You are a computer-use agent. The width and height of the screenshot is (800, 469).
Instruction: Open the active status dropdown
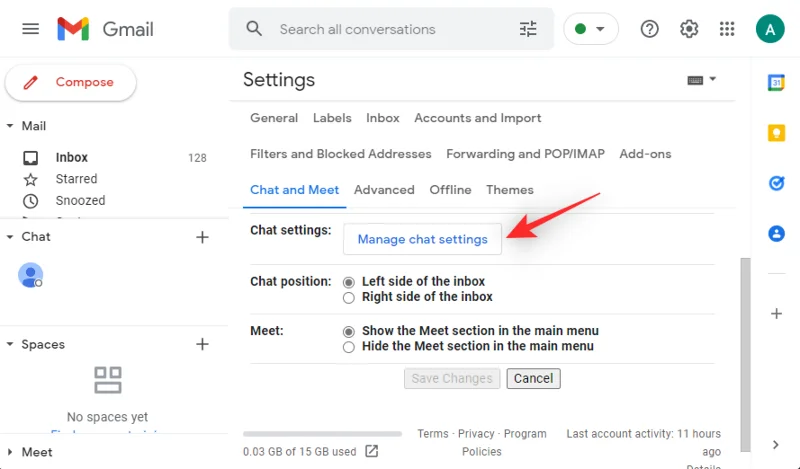(x=591, y=29)
